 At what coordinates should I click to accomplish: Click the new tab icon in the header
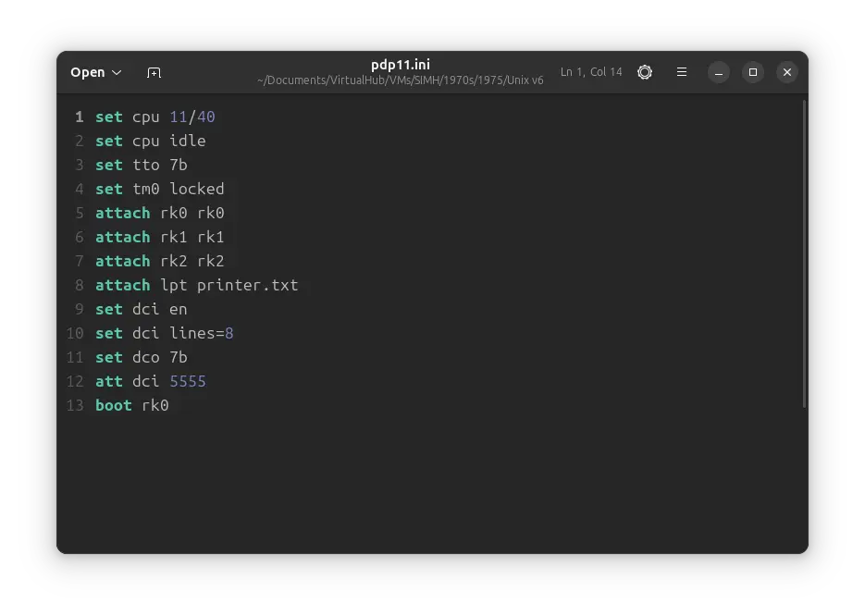point(154,72)
